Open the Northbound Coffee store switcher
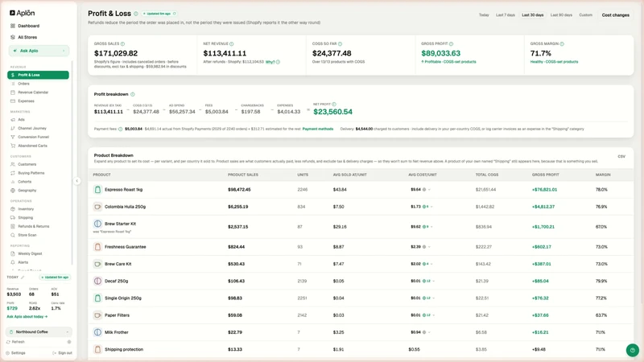Image resolution: width=644 pixels, height=362 pixels. pyautogui.click(x=39, y=331)
